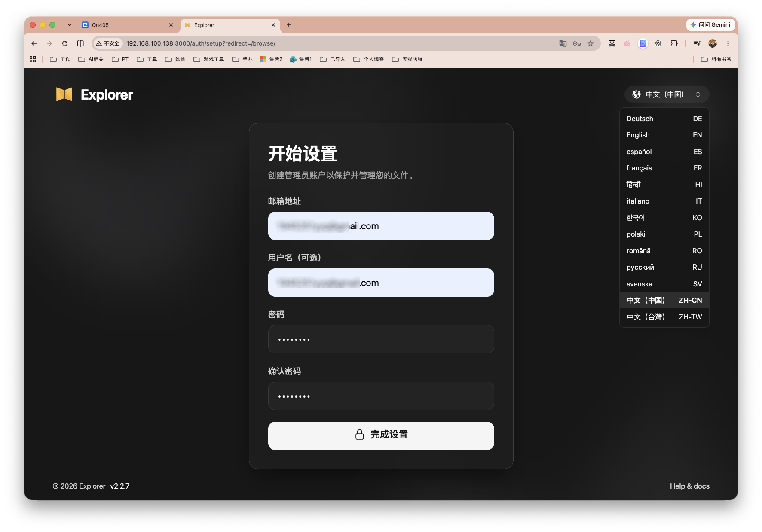Choose español from language list
Viewport: 762px width, 532px height.
pyautogui.click(x=664, y=152)
